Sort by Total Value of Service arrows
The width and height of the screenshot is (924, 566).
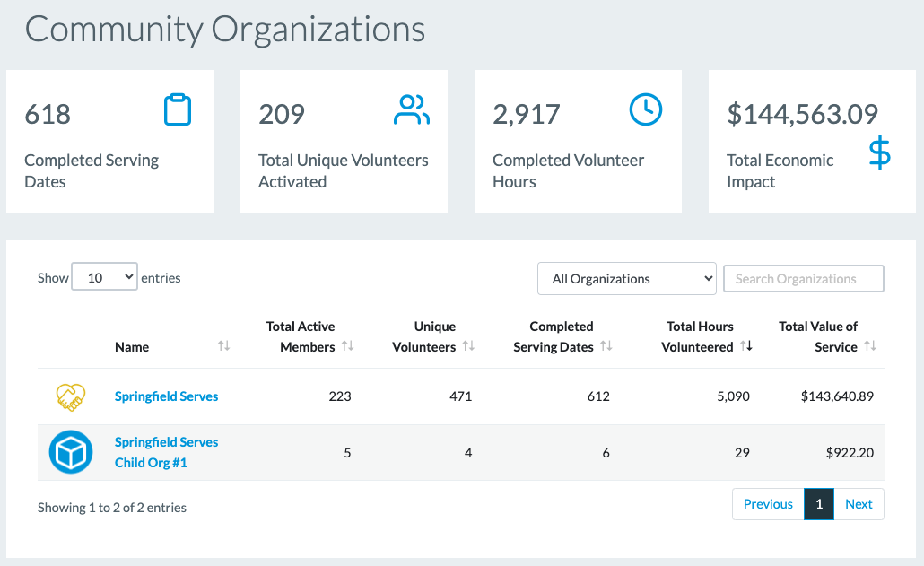[870, 345]
